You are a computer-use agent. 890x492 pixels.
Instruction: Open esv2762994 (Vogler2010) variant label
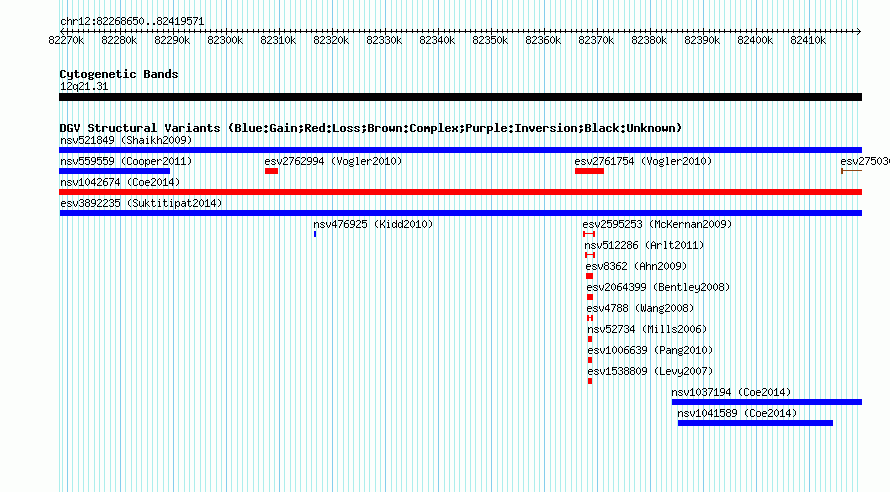point(333,161)
